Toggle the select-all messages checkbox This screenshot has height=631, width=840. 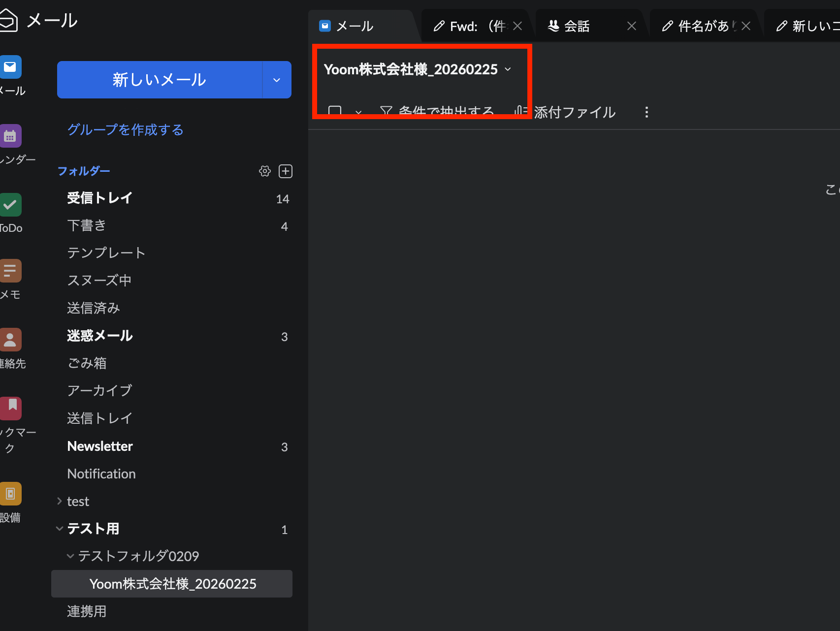tap(335, 112)
